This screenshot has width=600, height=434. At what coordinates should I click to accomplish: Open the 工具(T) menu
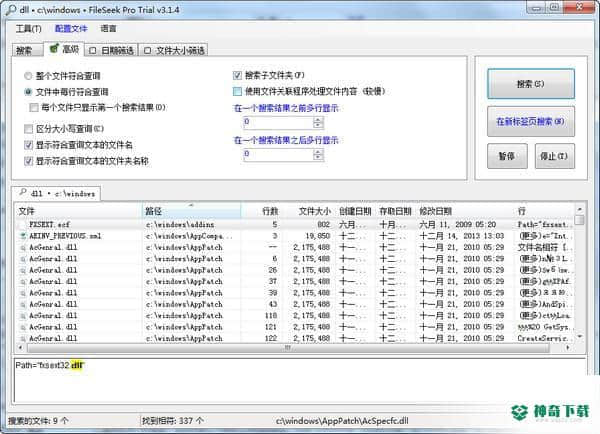tap(28, 29)
